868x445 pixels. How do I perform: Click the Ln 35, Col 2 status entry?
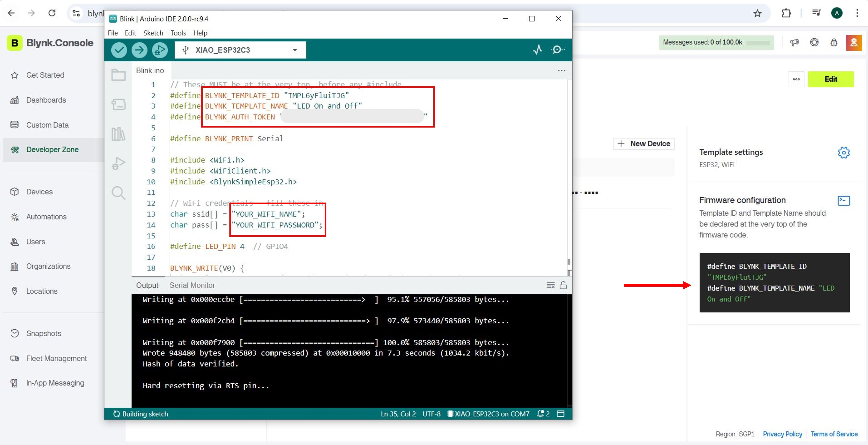coord(398,414)
